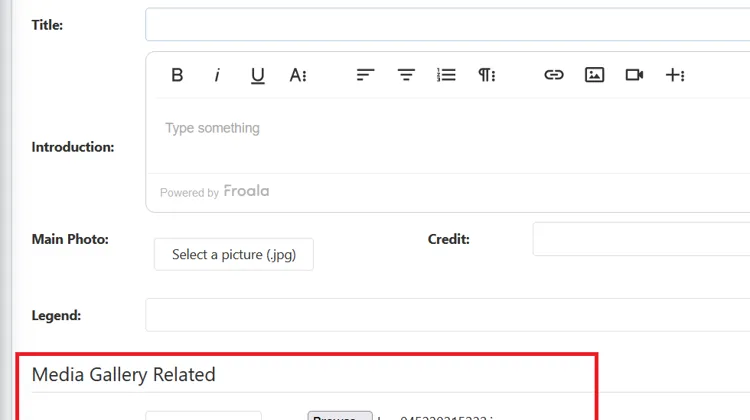Toggle bold formatting in the editor
The image size is (750, 420).
click(x=177, y=75)
